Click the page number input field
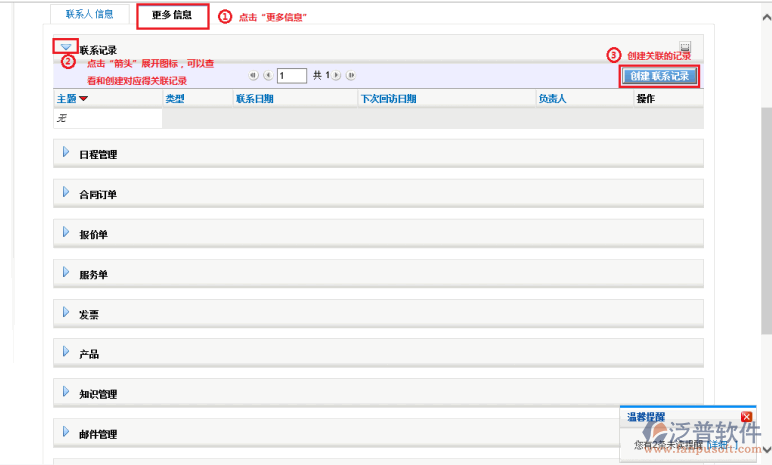The width and height of the screenshot is (772, 465). click(292, 75)
